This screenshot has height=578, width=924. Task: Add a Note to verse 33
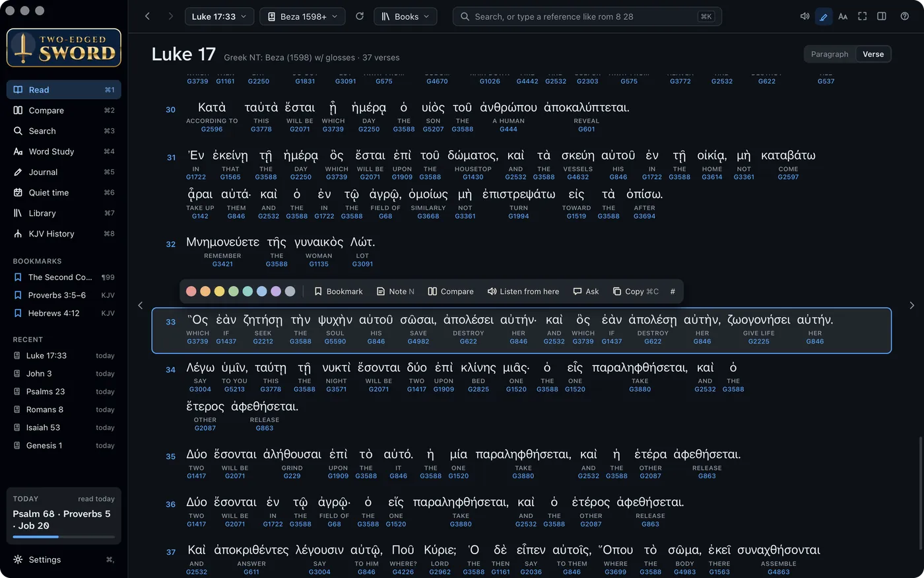395,291
